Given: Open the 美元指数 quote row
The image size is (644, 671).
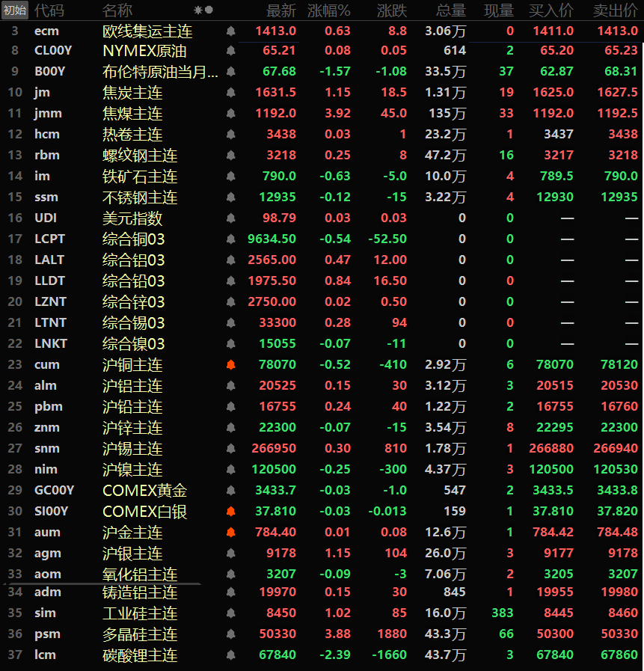Looking at the screenshot, I should pyautogui.click(x=132, y=218).
